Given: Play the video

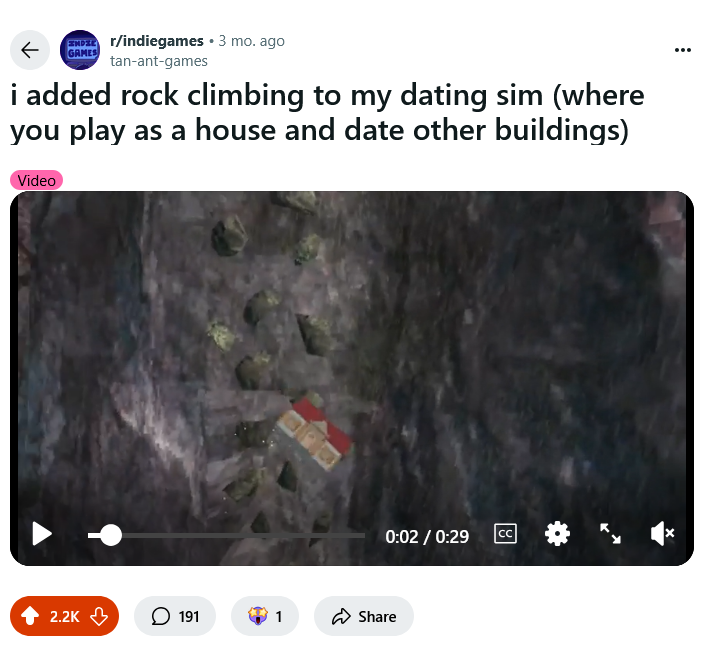Looking at the screenshot, I should click(42, 534).
